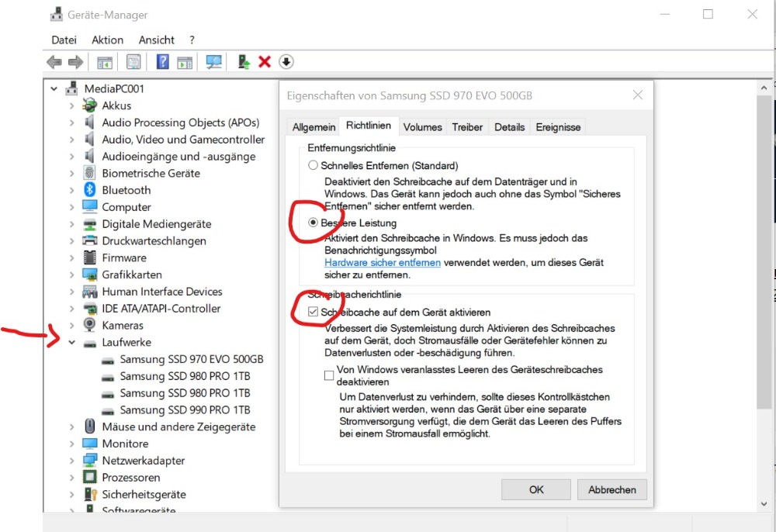Open the Hardware sicher entfernen link
This screenshot has height=532, width=776.
tap(383, 263)
